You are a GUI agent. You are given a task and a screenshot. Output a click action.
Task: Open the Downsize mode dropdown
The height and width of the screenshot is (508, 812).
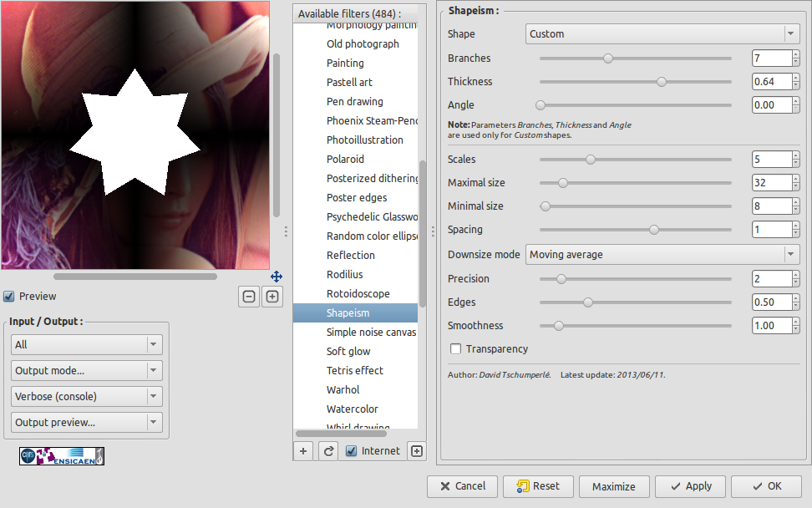[x=662, y=255]
